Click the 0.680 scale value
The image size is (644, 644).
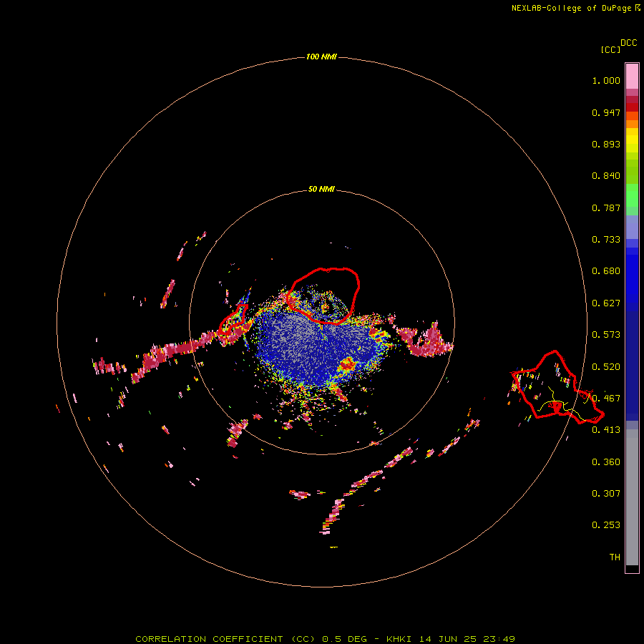[x=606, y=271]
